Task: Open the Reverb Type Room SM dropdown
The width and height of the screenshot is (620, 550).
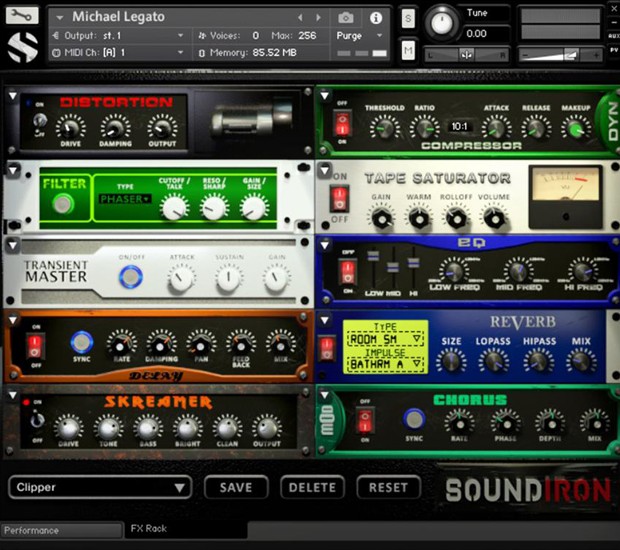Action: point(385,339)
